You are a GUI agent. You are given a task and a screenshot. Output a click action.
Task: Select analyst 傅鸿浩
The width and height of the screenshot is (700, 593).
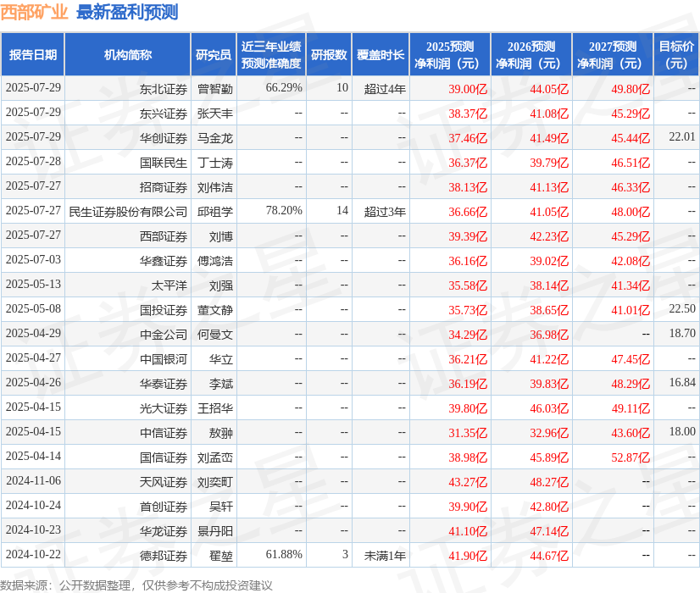pos(215,261)
